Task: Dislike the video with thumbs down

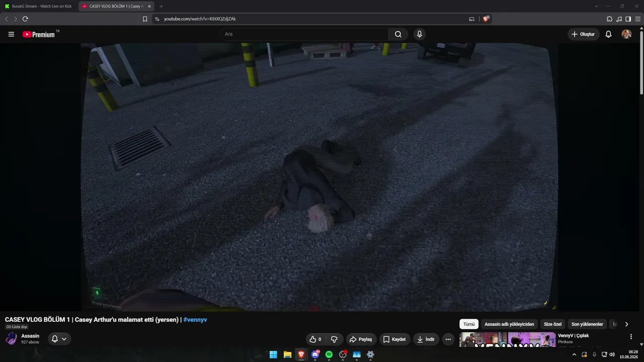Action: 334,339
